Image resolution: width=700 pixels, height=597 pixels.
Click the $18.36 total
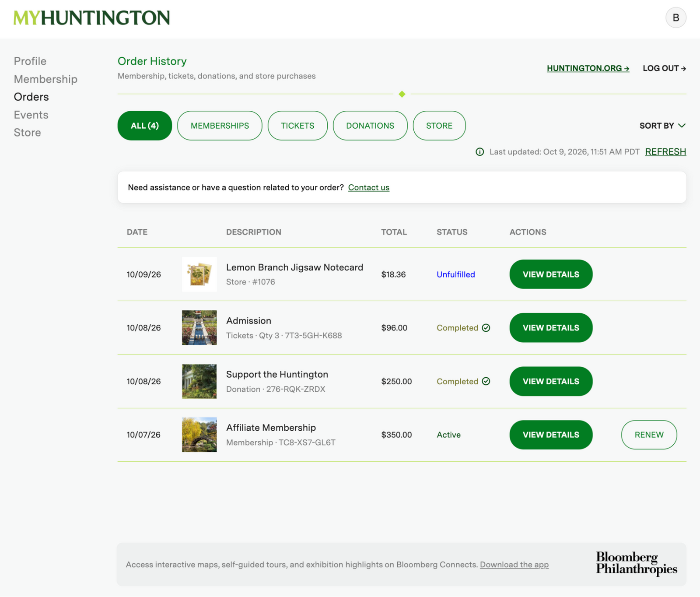(393, 274)
